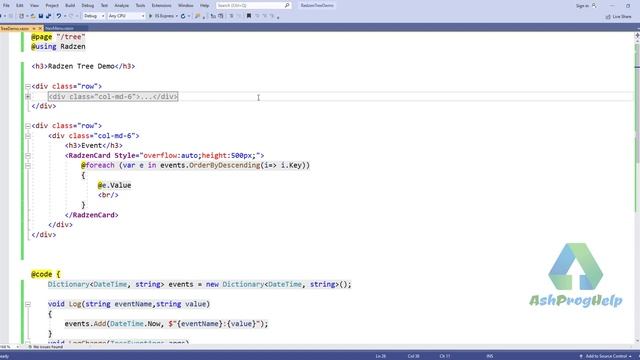This screenshot has height=360, width=640.
Task: Click the Radzen Tree Demo heading text
Action: click(81, 66)
